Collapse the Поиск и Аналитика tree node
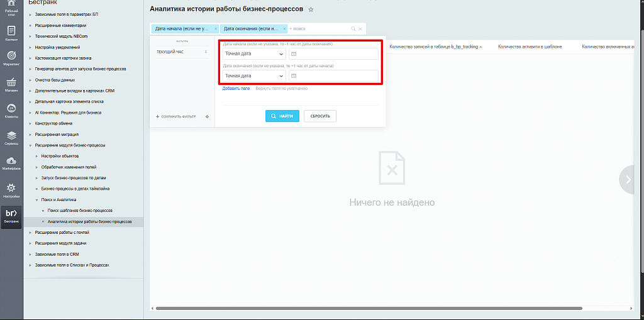This screenshot has height=320, width=644. [x=36, y=200]
